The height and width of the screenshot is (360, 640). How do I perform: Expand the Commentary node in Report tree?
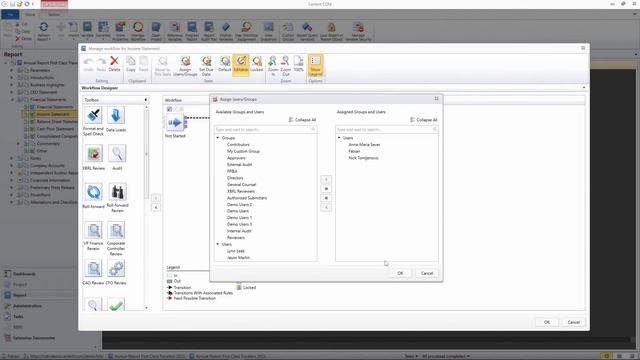point(18,144)
